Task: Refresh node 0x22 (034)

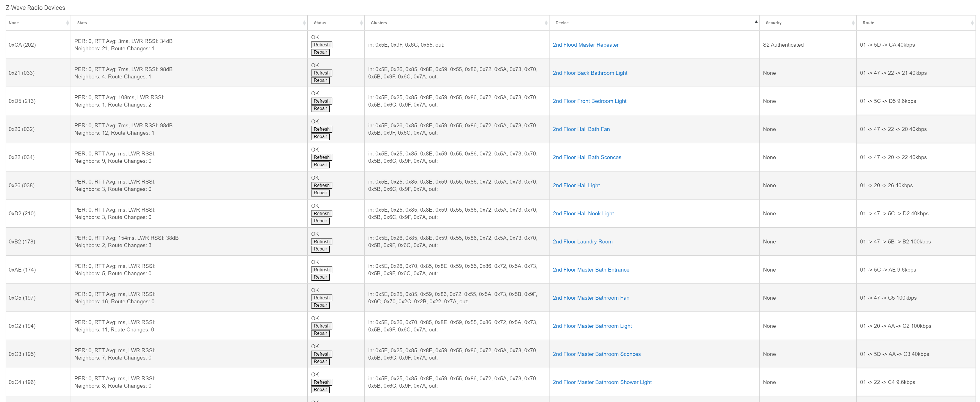Action: pyautogui.click(x=321, y=157)
